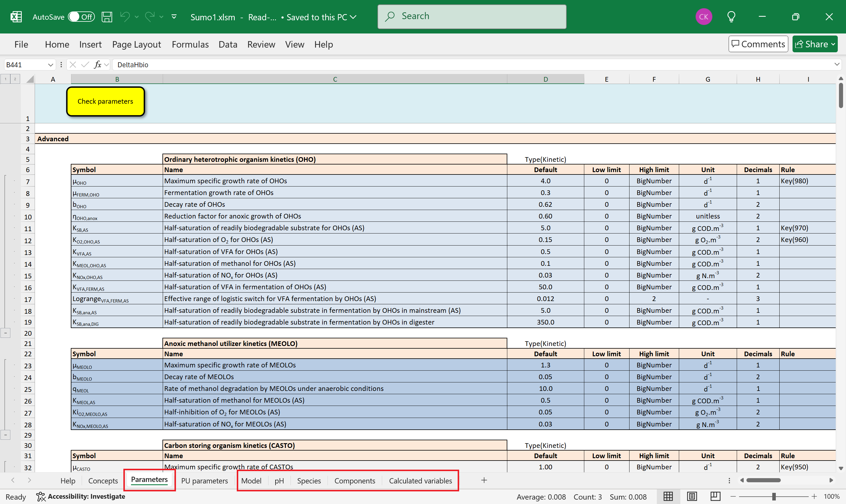Switch to the Help sheet tab
The height and width of the screenshot is (504, 846).
click(x=68, y=481)
